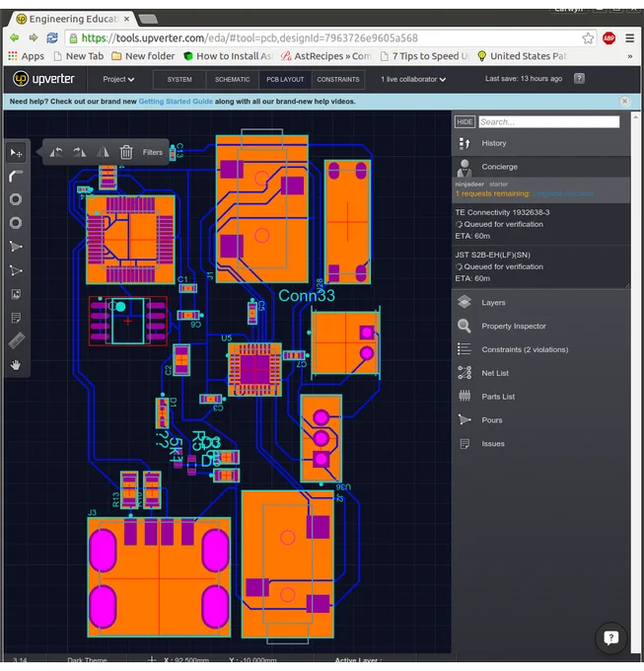Open the United States Pat bookmark
The width and height of the screenshot is (644, 671).
522,56
